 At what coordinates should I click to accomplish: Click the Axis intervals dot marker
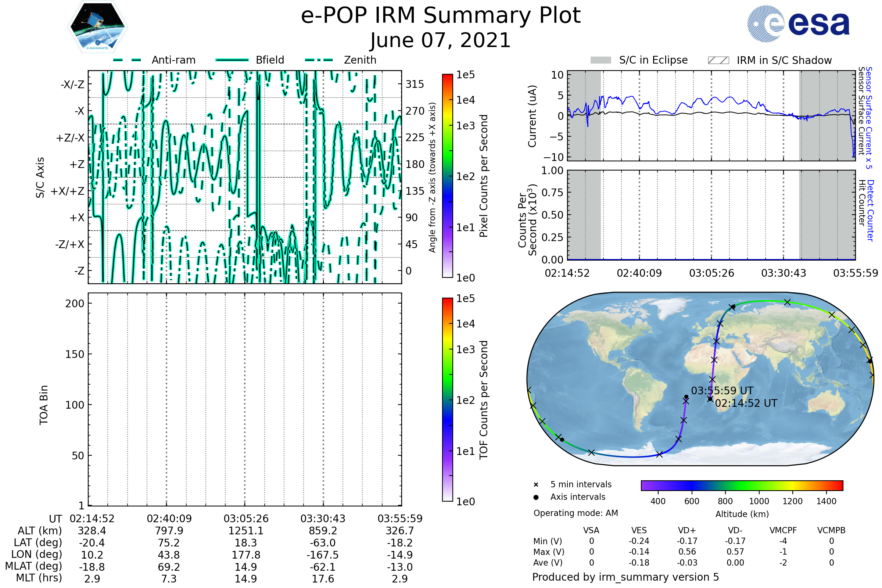(x=536, y=497)
